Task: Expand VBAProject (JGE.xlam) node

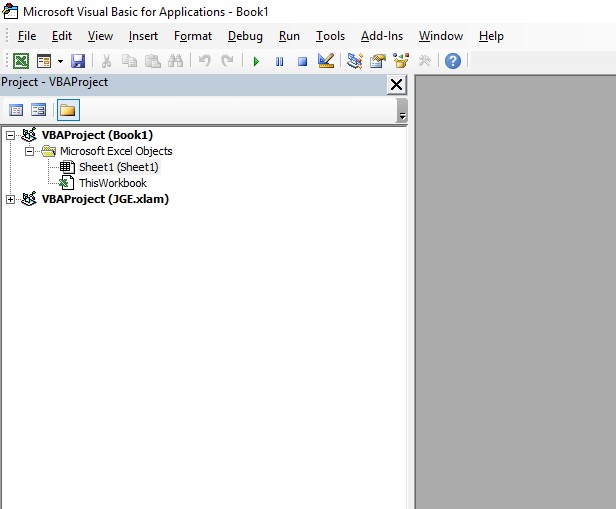Action: click(11, 200)
